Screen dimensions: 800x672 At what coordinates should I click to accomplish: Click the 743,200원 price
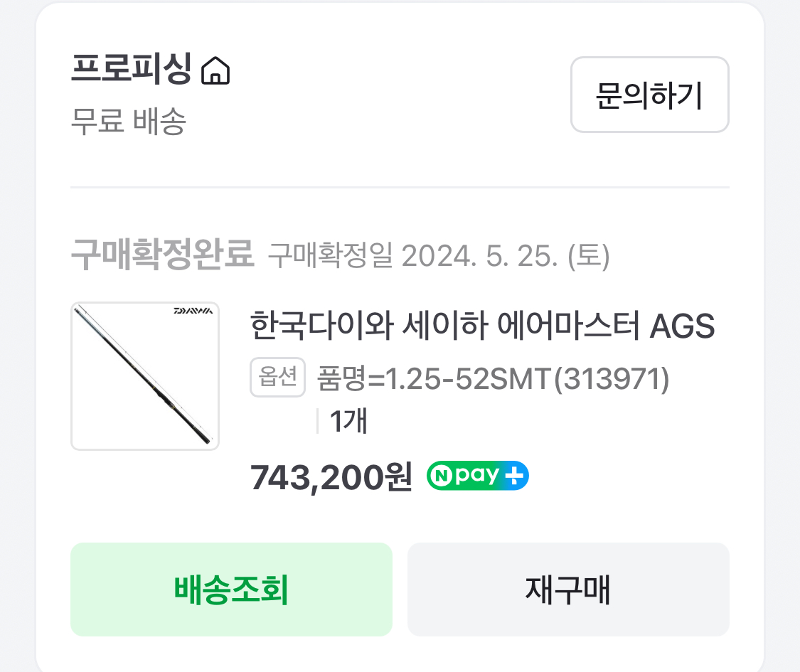tap(331, 479)
